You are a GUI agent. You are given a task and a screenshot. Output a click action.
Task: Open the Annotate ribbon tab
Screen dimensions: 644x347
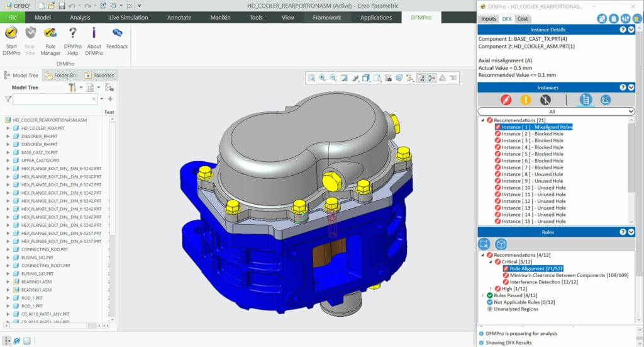click(179, 17)
